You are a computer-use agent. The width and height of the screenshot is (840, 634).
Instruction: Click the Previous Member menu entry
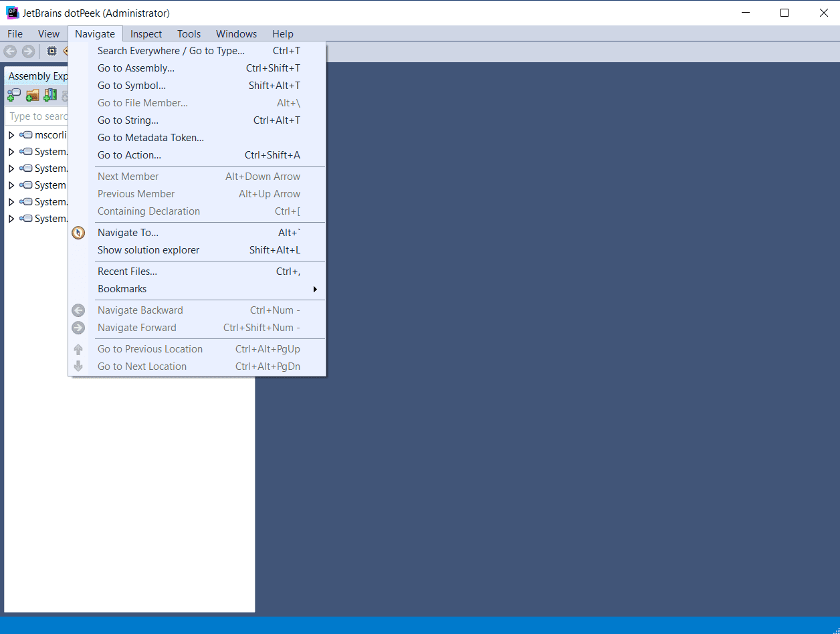tap(197, 194)
